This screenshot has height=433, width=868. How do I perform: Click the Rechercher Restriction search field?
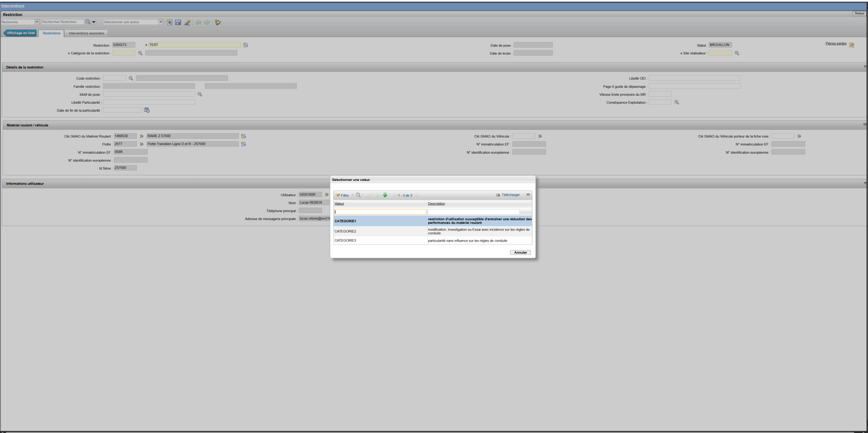click(62, 22)
